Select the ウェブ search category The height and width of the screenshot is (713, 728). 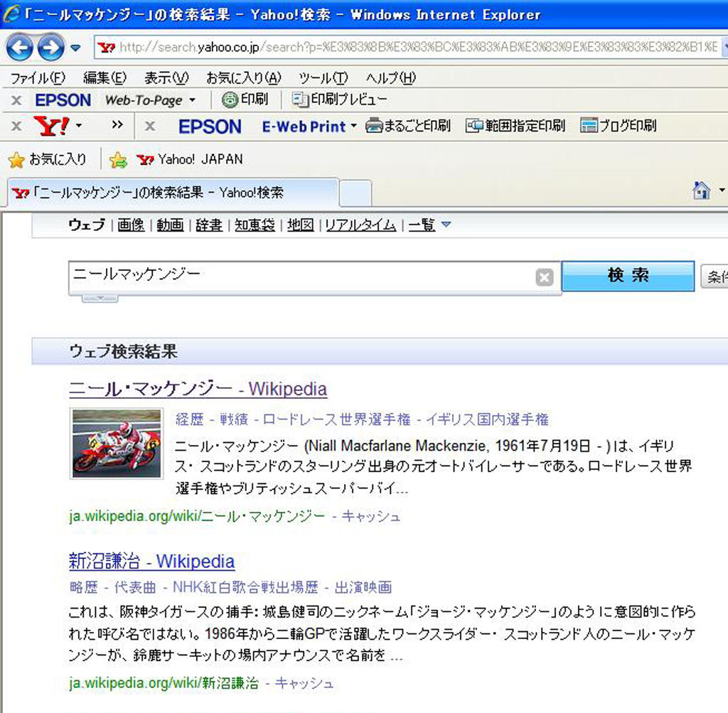click(x=87, y=225)
